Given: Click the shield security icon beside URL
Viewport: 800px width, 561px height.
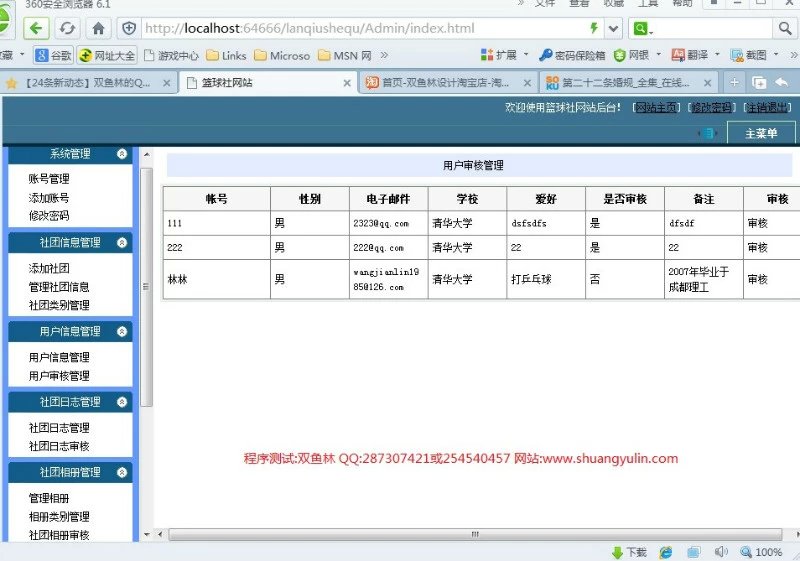Looking at the screenshot, I should pos(129,28).
